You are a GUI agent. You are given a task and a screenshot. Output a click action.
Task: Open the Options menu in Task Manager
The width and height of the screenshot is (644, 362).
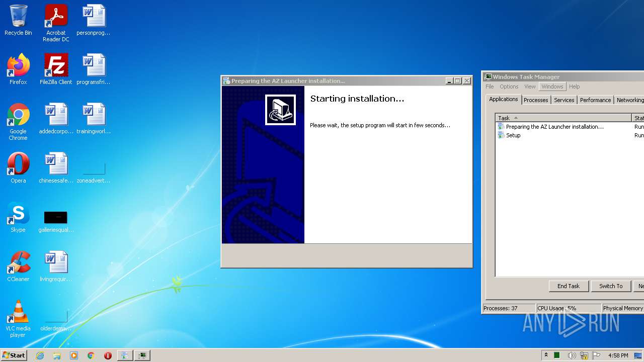click(x=509, y=86)
